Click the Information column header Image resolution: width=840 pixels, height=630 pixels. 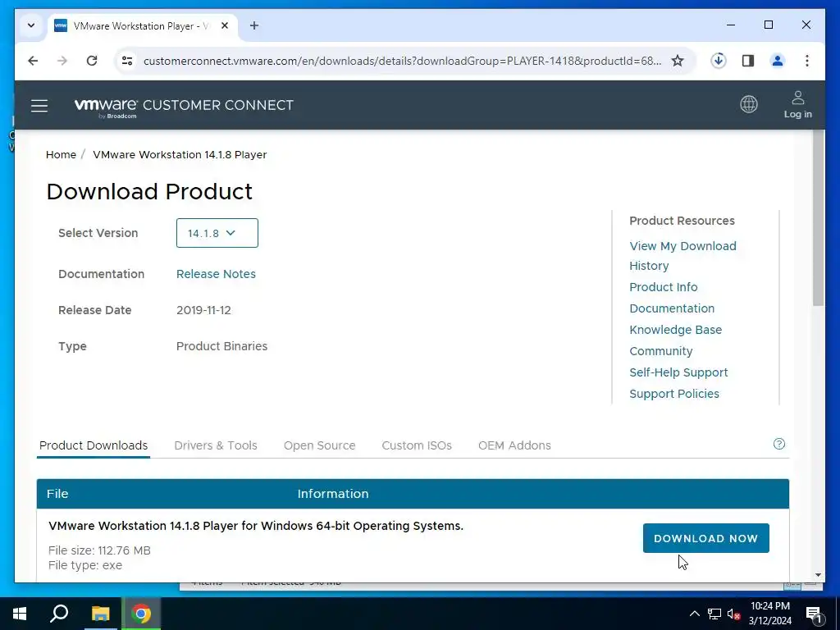(333, 493)
